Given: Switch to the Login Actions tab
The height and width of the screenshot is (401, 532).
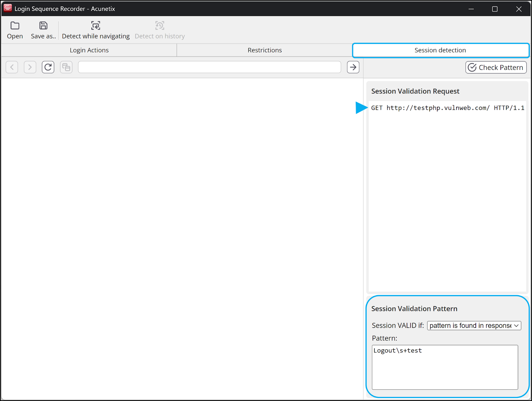Looking at the screenshot, I should (89, 50).
